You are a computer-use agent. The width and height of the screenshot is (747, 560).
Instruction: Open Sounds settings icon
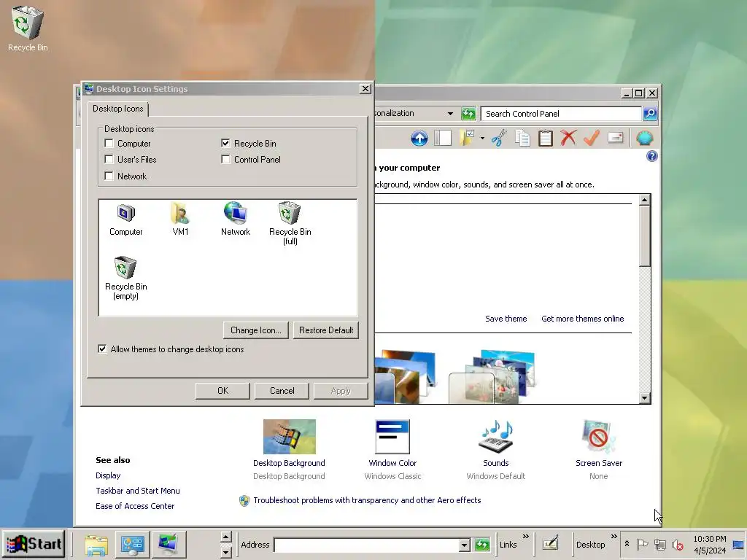[x=496, y=437]
